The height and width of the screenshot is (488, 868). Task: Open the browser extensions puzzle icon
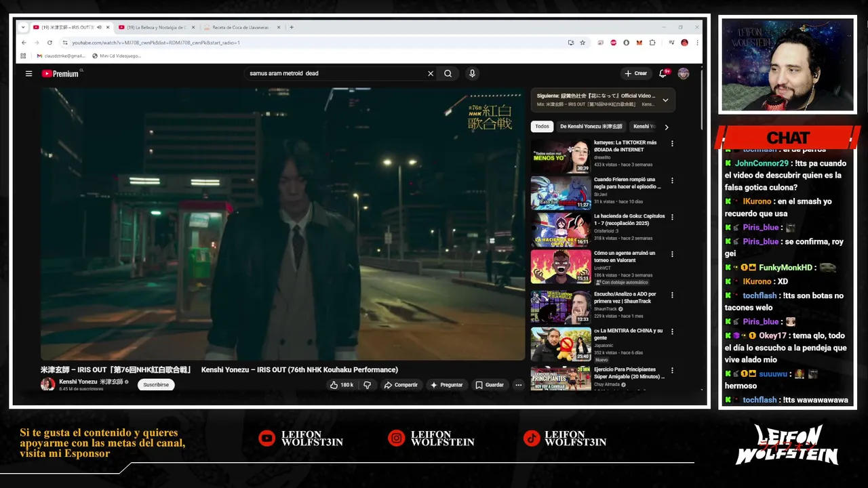click(652, 43)
